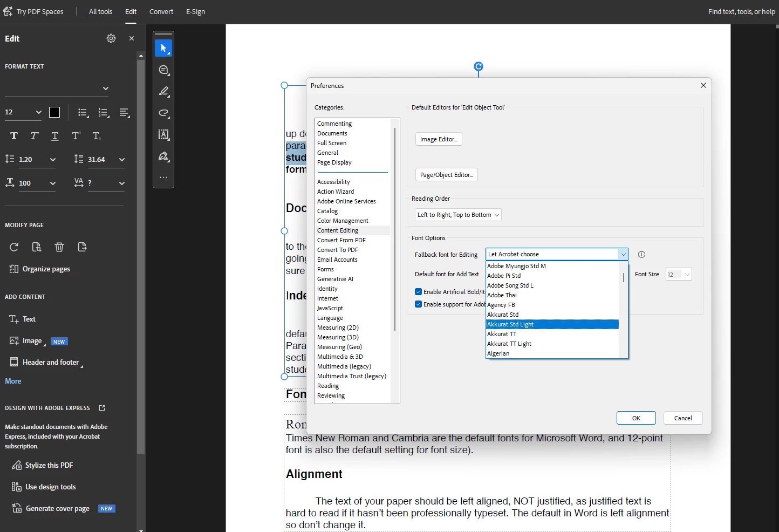Viewport: 779px width, 532px height.
Task: Click the Fallback font info icon
Action: coord(641,255)
